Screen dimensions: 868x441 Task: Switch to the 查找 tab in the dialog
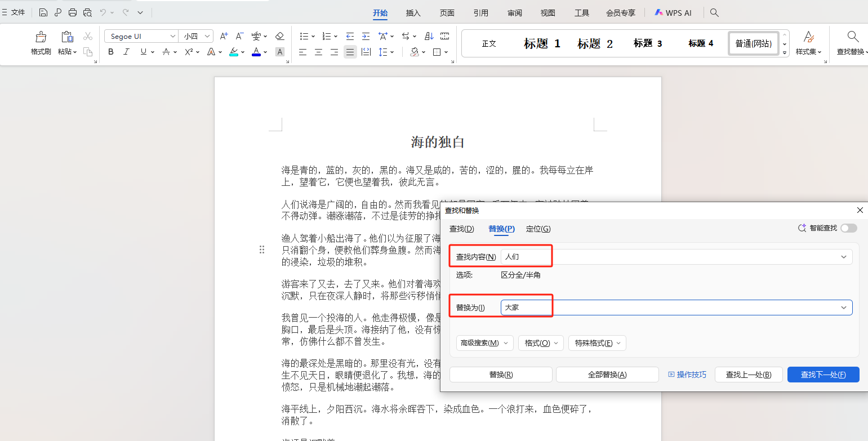click(x=461, y=229)
